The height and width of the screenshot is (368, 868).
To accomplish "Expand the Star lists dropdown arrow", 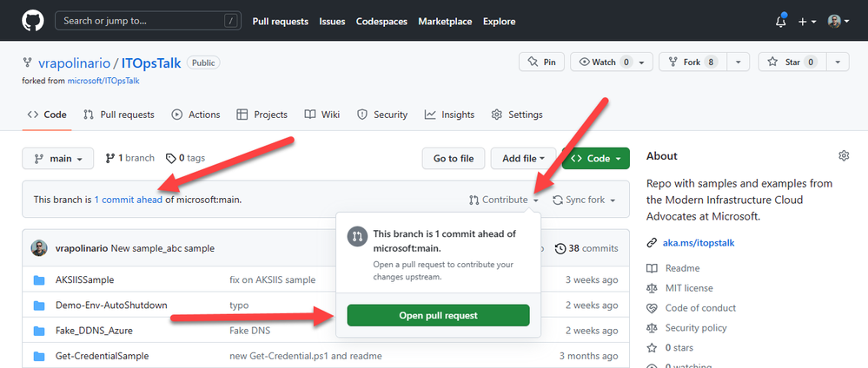I will (x=838, y=62).
